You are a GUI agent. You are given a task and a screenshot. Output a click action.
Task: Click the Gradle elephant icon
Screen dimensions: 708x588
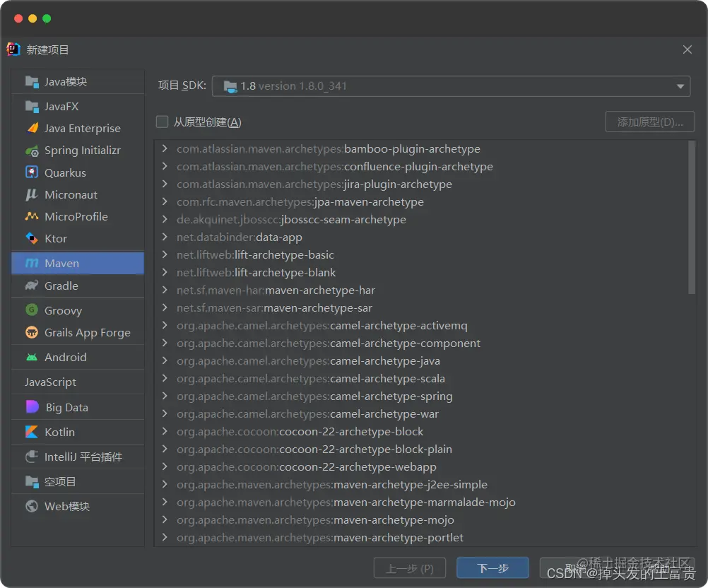coord(32,286)
